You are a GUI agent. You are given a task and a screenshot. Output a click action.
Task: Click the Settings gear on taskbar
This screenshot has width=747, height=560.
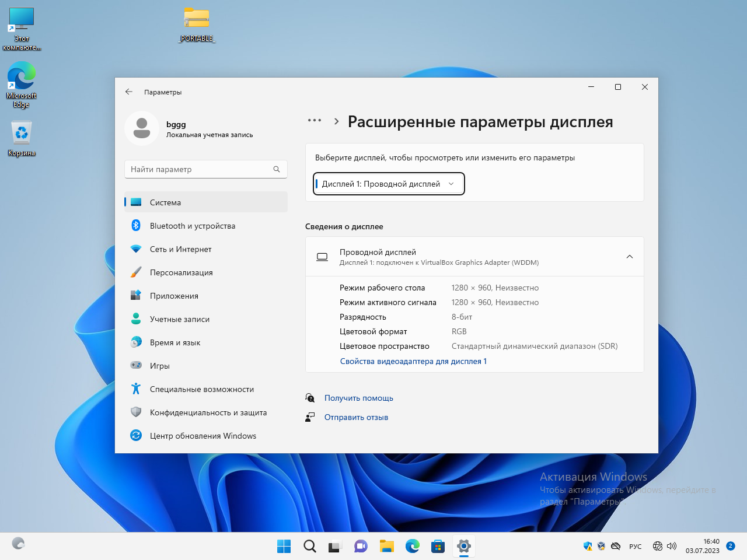(x=464, y=546)
